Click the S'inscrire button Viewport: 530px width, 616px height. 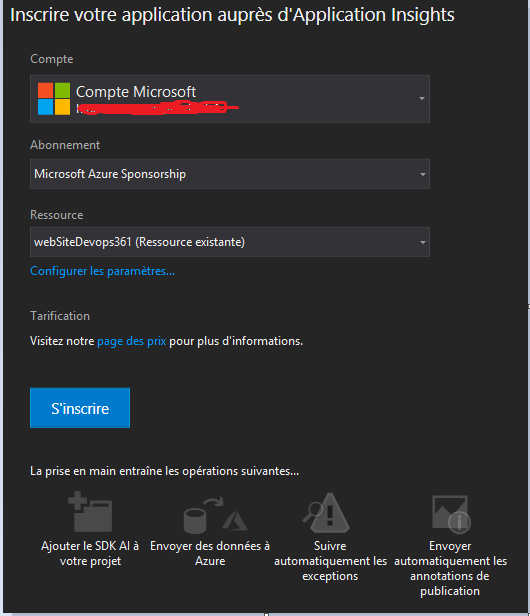pos(80,408)
